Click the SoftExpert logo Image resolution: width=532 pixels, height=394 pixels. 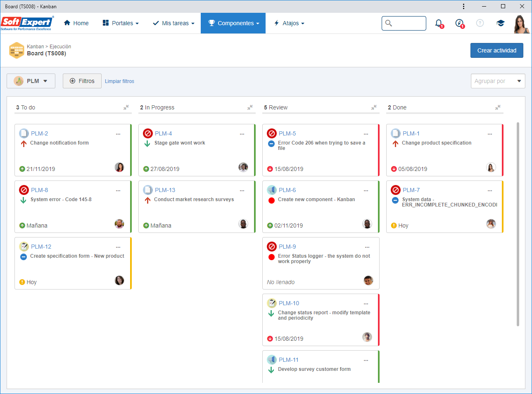click(27, 23)
